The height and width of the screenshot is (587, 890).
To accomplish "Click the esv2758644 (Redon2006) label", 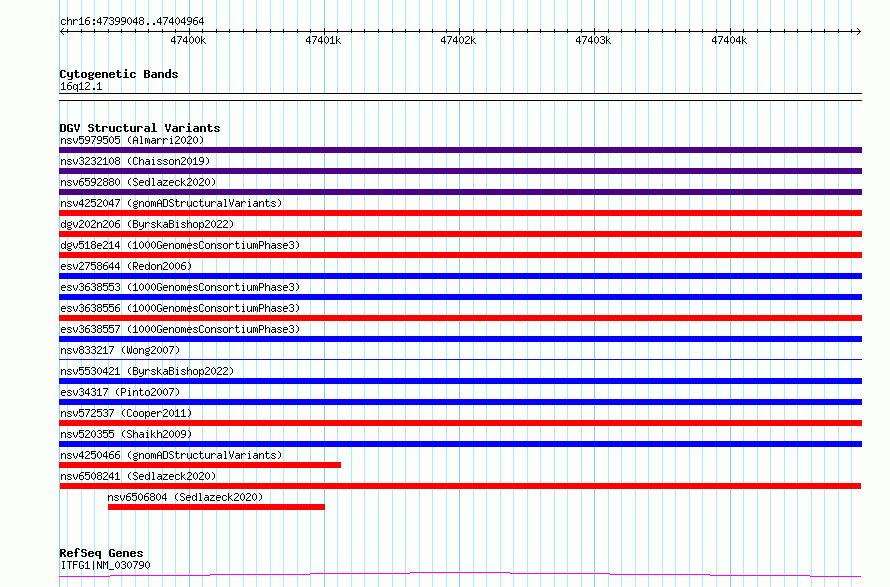I will [126, 266].
